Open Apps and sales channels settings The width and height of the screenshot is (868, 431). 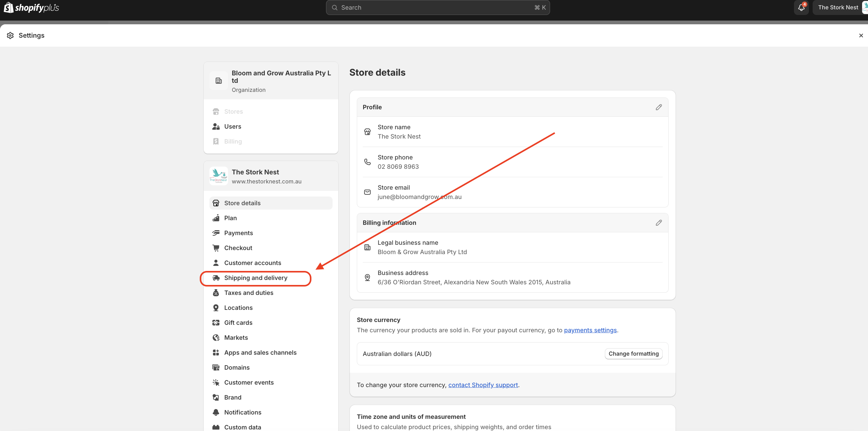(x=271, y=353)
